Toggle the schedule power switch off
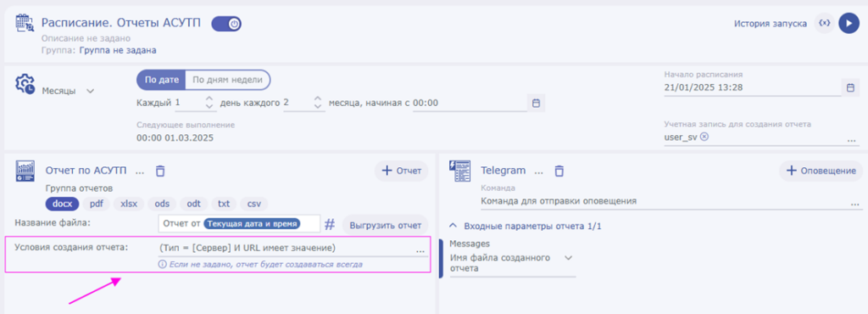 pos(226,24)
